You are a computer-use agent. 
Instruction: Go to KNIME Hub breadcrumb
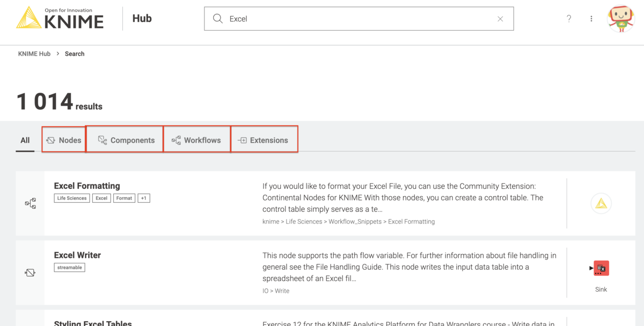click(34, 54)
